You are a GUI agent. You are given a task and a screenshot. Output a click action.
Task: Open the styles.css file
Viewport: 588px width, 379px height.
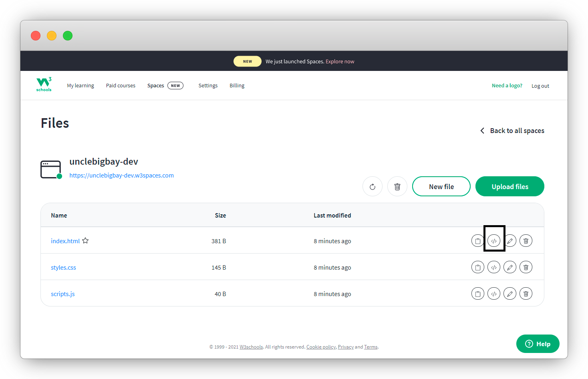(x=63, y=267)
